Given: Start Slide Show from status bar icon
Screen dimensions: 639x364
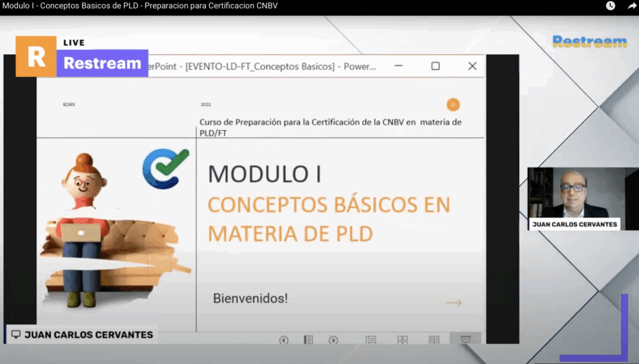Looking at the screenshot, I should click(465, 340).
